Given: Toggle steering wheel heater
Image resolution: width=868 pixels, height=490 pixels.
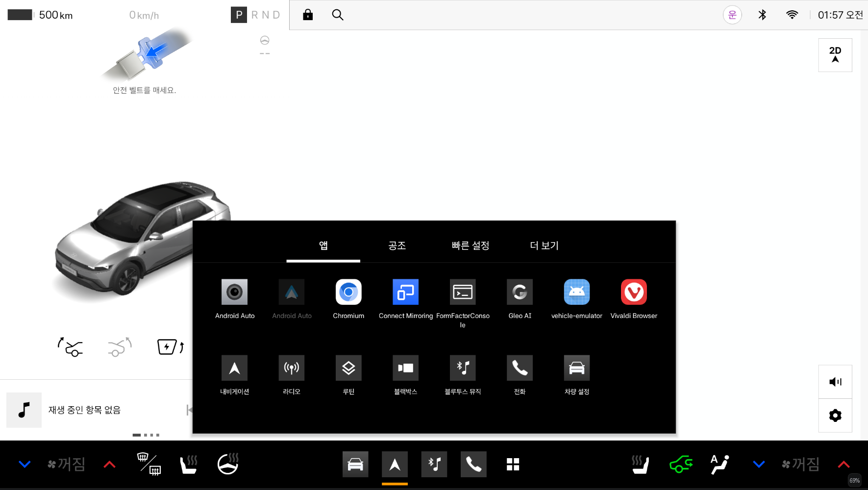Looking at the screenshot, I should tap(228, 464).
